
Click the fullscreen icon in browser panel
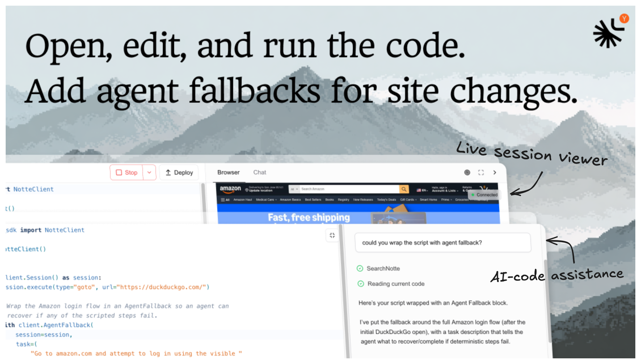click(481, 172)
